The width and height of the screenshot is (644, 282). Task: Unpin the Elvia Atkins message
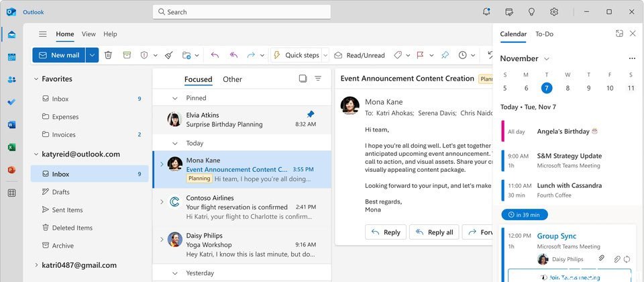tap(310, 114)
